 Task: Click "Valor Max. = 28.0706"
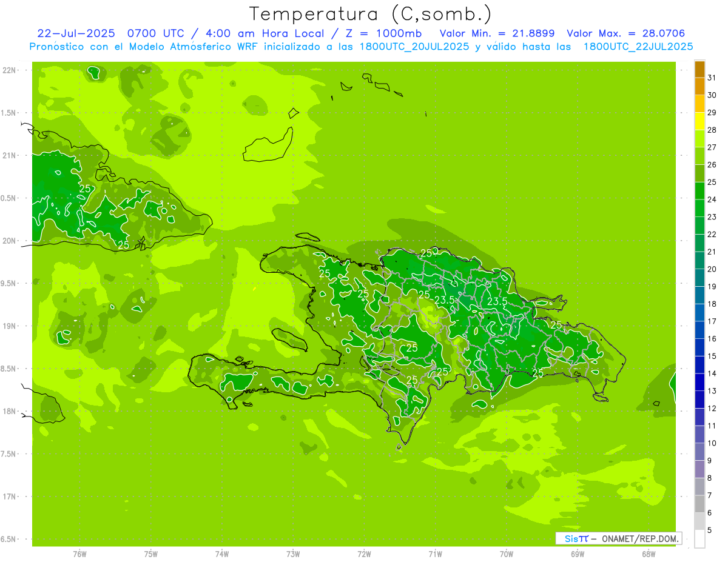pyautogui.click(x=626, y=33)
